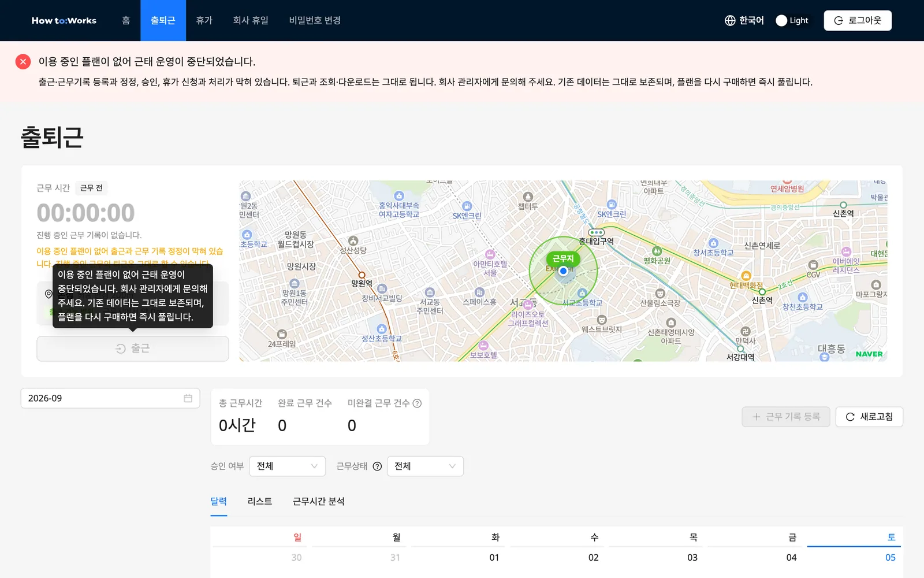Click the red error icon in banner
924x578 pixels.
coord(23,61)
